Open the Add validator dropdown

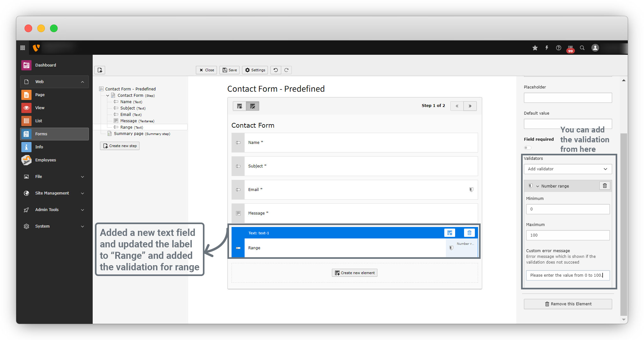coord(568,169)
